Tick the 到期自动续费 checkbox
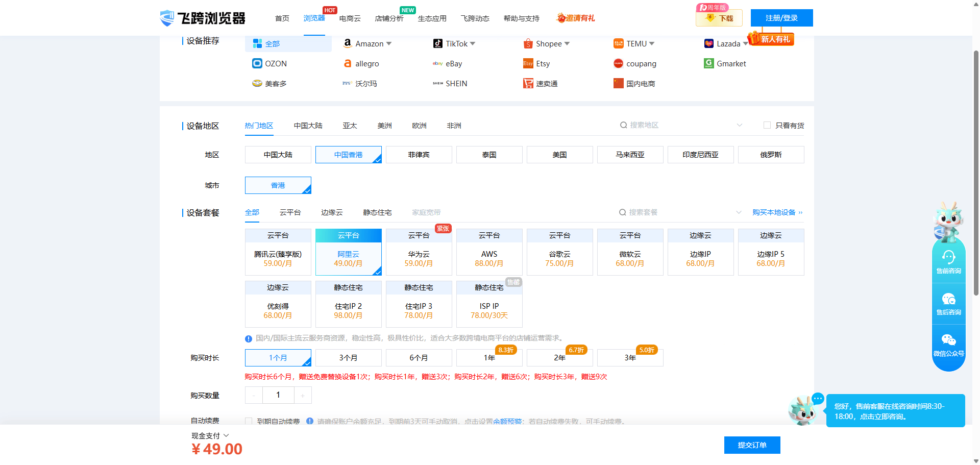The width and height of the screenshot is (980, 465). click(249, 421)
